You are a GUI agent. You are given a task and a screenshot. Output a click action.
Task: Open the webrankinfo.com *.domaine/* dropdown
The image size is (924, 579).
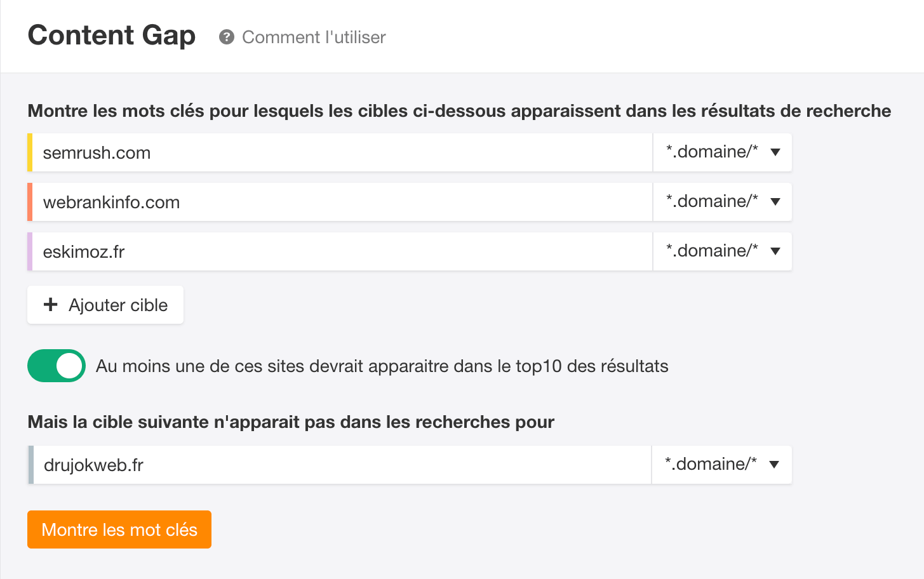click(x=723, y=202)
